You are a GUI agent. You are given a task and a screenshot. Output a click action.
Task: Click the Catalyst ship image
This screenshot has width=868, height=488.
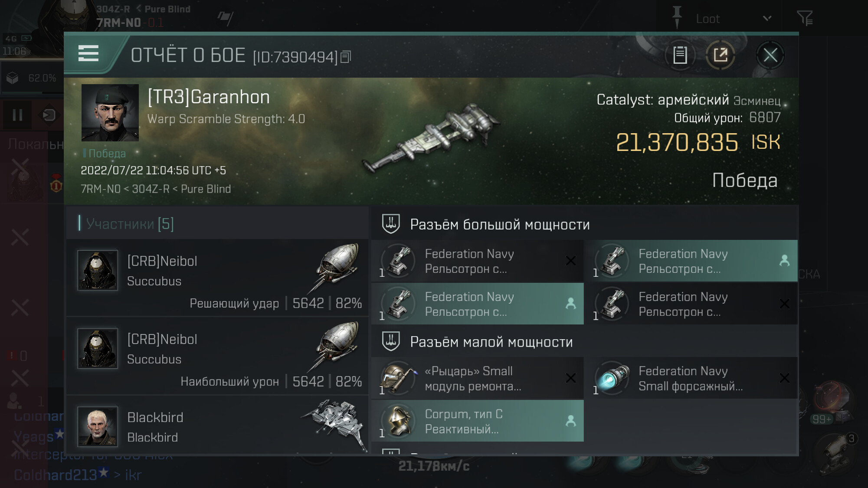tap(431, 139)
